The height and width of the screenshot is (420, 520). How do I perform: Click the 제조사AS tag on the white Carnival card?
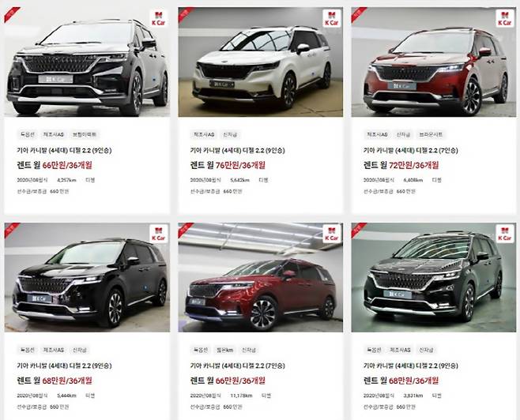(x=202, y=135)
